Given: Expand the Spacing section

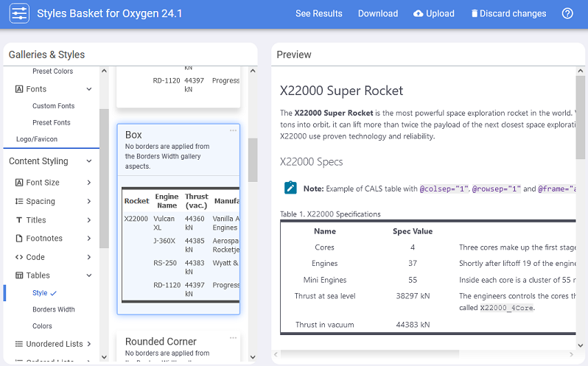Looking at the screenshot, I should coord(89,202).
